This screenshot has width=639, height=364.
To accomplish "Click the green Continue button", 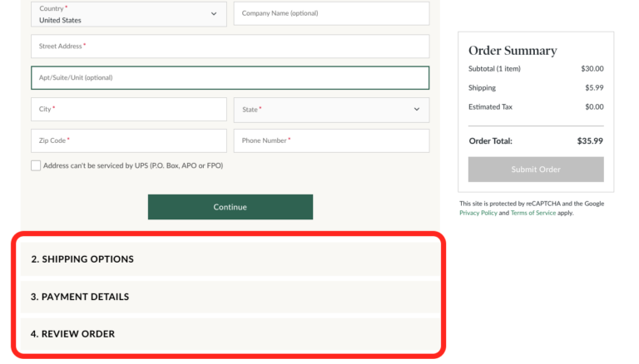I will [x=230, y=207].
